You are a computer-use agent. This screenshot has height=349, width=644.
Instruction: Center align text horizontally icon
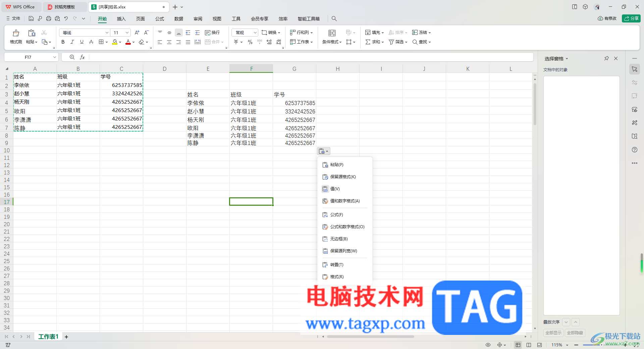point(169,42)
